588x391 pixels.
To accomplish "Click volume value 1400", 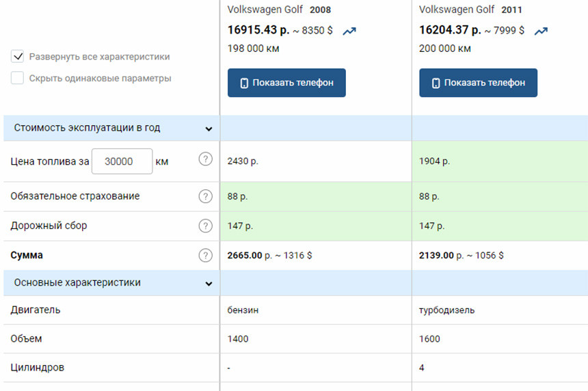I will click(x=238, y=339).
